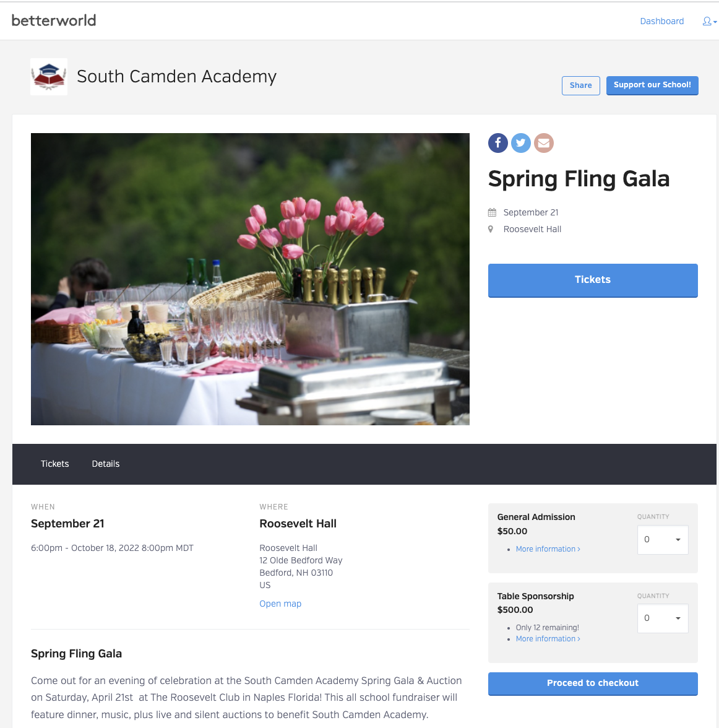Viewport: 719px width, 728px height.
Task: Click the Share button
Action: 580,85
